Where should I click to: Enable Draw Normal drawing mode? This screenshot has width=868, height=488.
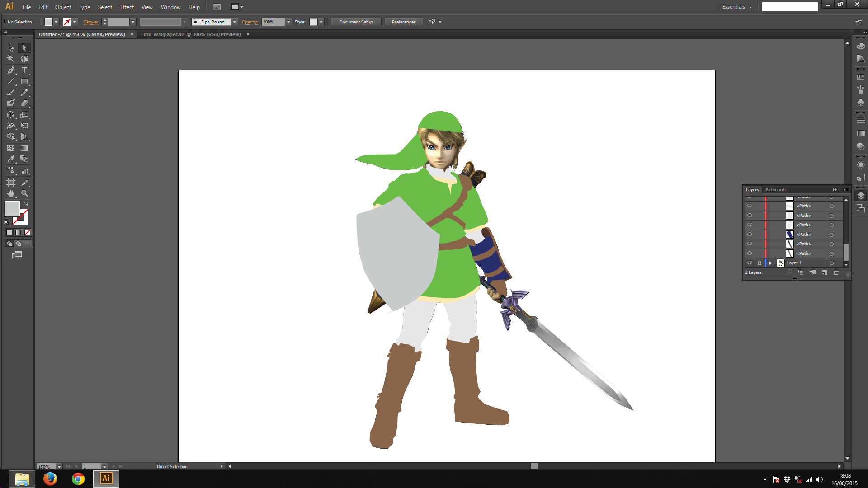point(9,244)
